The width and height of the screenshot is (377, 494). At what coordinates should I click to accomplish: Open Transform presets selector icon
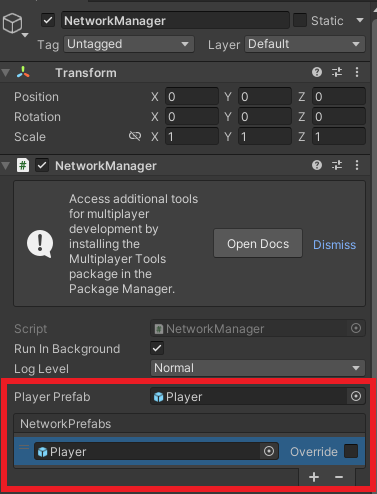point(337,72)
